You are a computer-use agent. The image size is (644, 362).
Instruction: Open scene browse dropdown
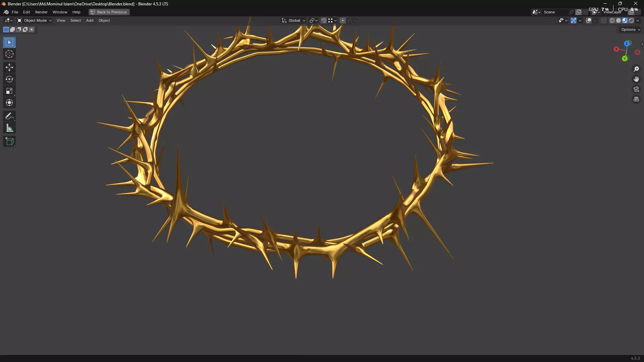coord(536,12)
